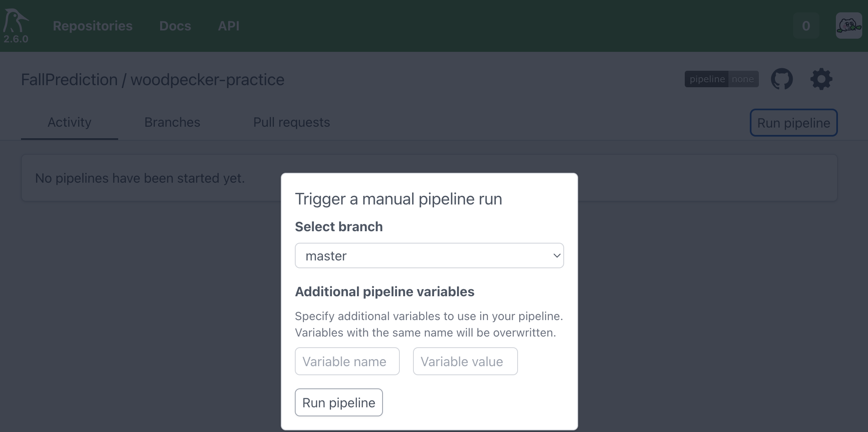This screenshot has height=432, width=868.
Task: Click the Woodpecker bird logo
Action: (16, 21)
